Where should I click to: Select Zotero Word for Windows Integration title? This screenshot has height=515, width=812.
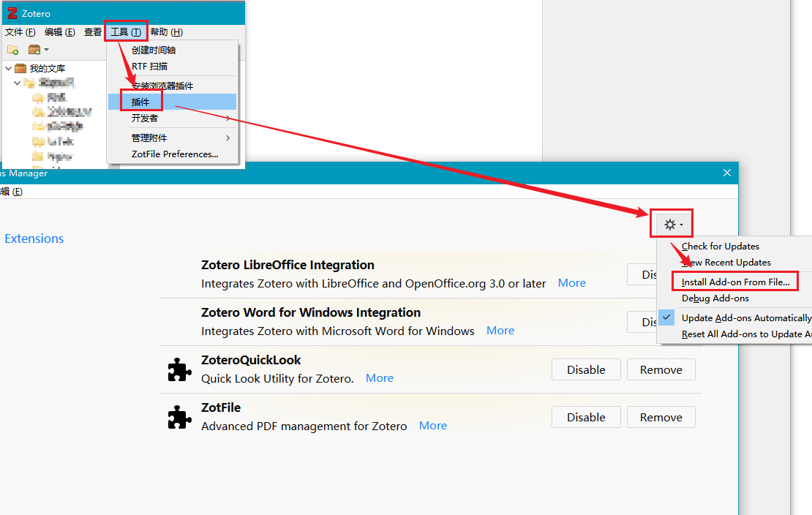[311, 312]
